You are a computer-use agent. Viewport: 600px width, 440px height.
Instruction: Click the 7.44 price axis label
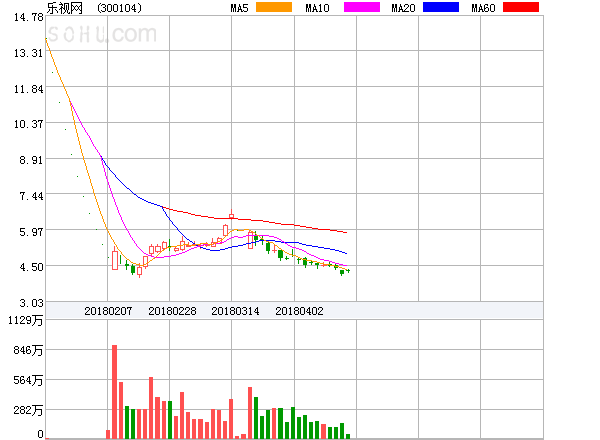[x=31, y=196]
